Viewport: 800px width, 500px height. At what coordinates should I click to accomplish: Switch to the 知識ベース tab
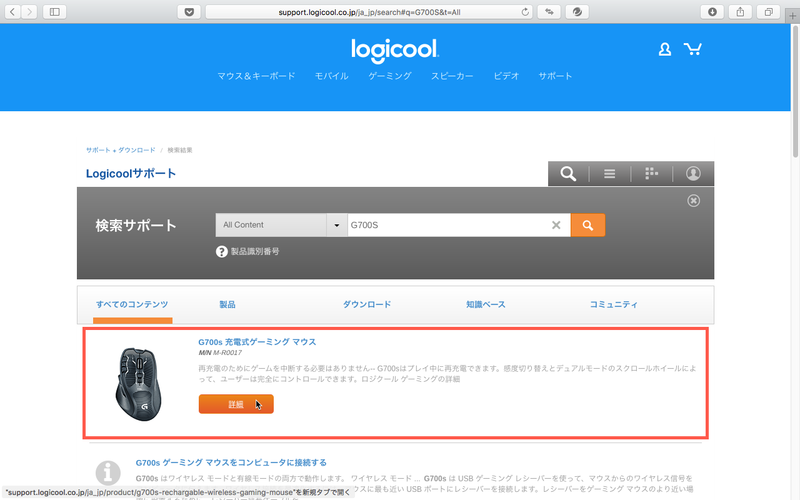click(486, 305)
